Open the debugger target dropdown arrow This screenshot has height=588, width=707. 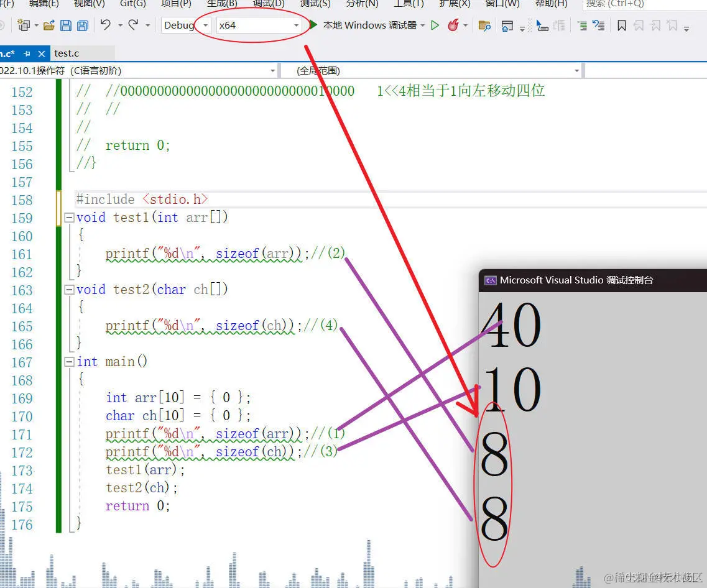click(422, 25)
